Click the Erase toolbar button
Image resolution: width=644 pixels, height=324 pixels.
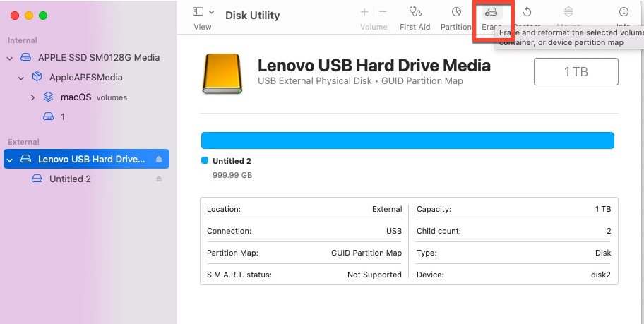(x=491, y=18)
